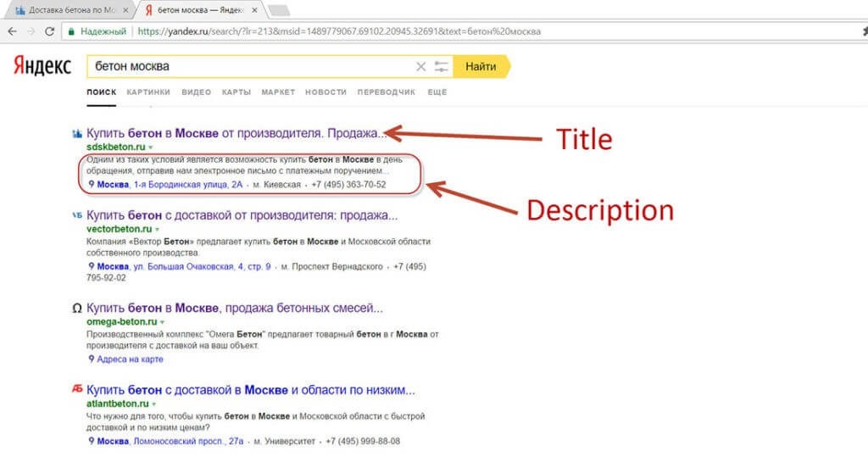
Task: Open a new browser tab
Action: point(278,10)
